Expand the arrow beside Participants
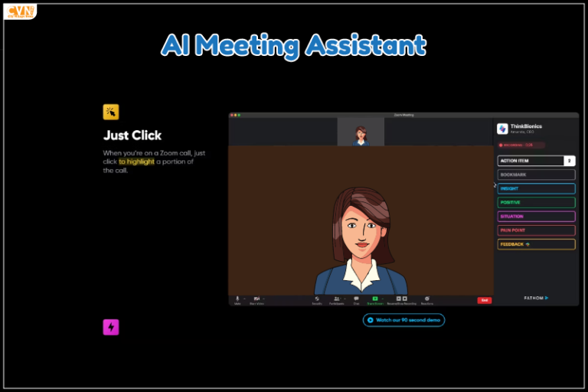Screen dimensions: 588x392 click(x=345, y=299)
